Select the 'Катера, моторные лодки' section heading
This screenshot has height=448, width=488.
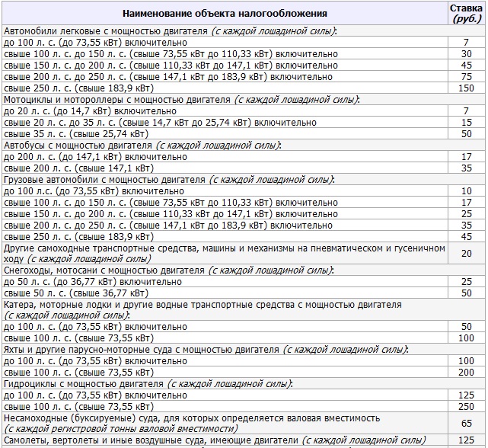point(244,309)
